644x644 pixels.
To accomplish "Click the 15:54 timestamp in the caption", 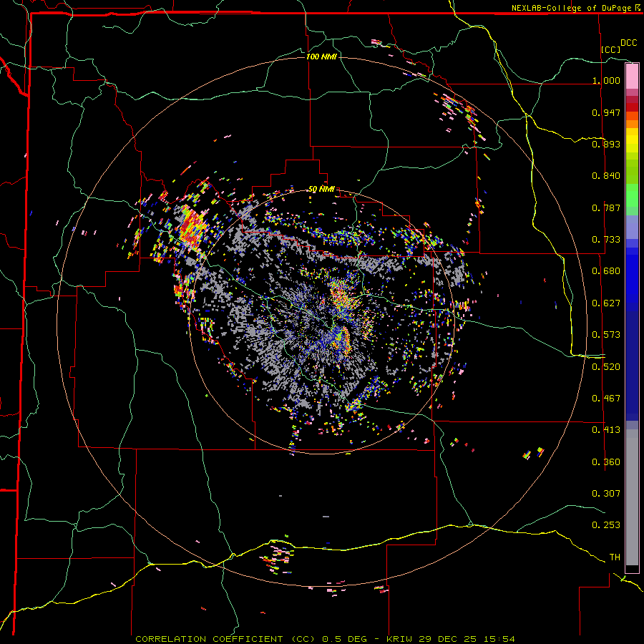I will tap(499, 639).
